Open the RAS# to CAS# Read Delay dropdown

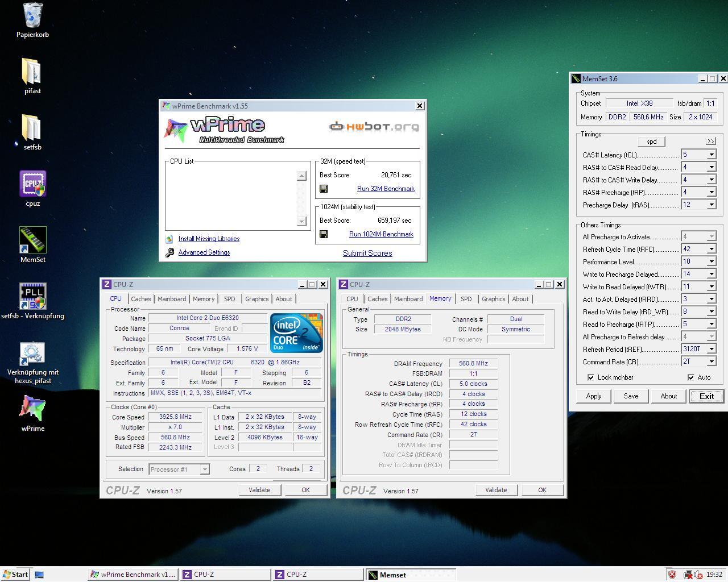pyautogui.click(x=711, y=167)
